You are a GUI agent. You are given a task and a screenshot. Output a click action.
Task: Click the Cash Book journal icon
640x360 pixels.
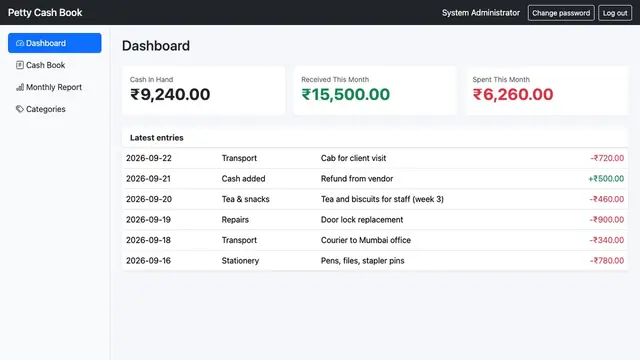tap(20, 65)
